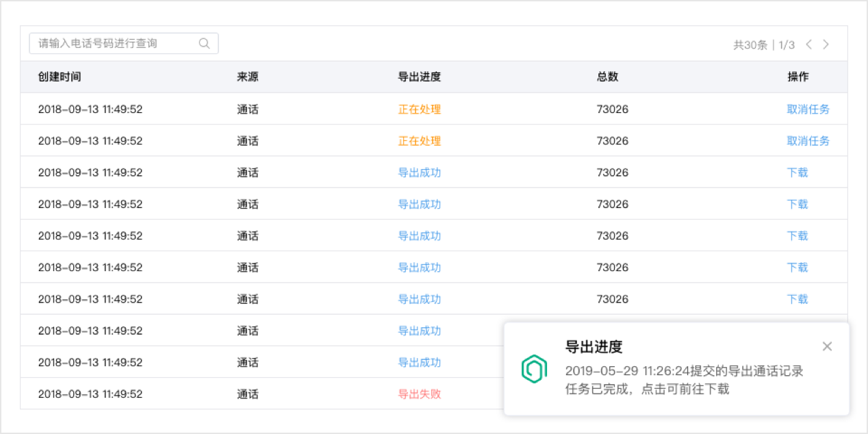Click the second row's 正在处理 status
Screen dimensions: 868x434
coord(420,140)
